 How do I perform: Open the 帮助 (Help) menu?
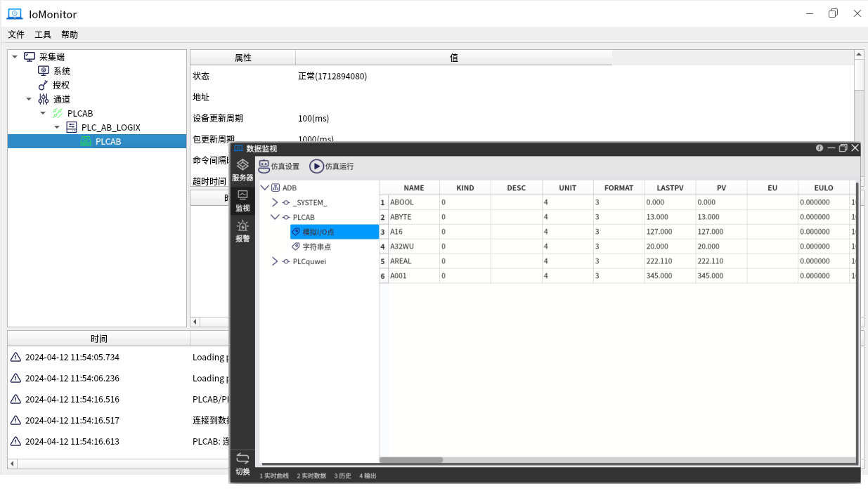[x=70, y=34]
